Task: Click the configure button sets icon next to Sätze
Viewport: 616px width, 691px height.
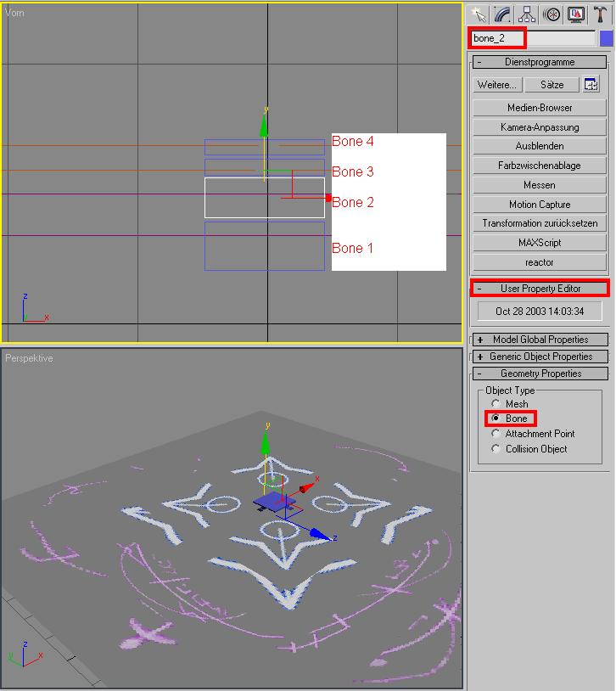Action: 591,84
